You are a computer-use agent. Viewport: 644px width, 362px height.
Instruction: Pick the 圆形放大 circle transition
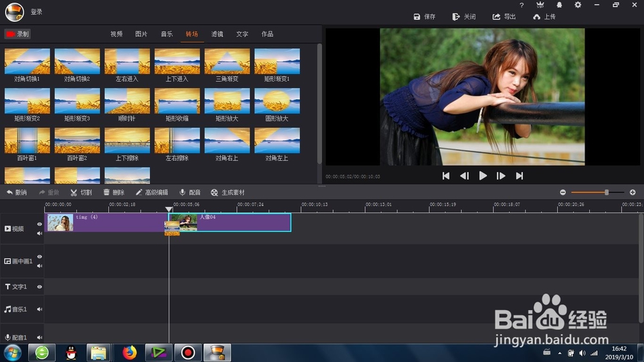click(277, 100)
